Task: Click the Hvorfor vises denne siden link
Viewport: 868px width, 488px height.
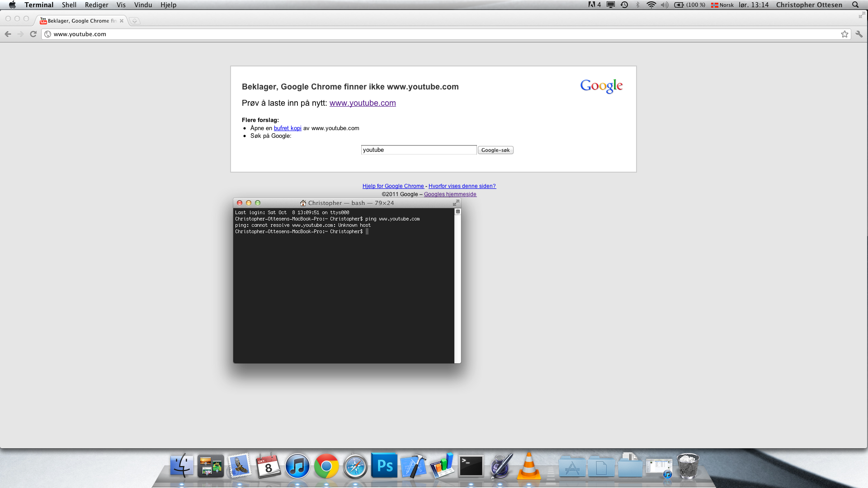Action: [462, 186]
